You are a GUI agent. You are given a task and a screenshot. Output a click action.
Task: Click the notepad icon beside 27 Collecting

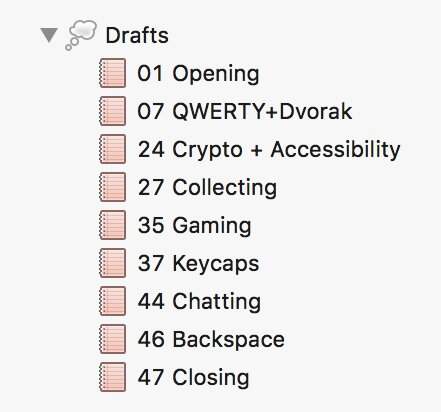click(x=113, y=187)
